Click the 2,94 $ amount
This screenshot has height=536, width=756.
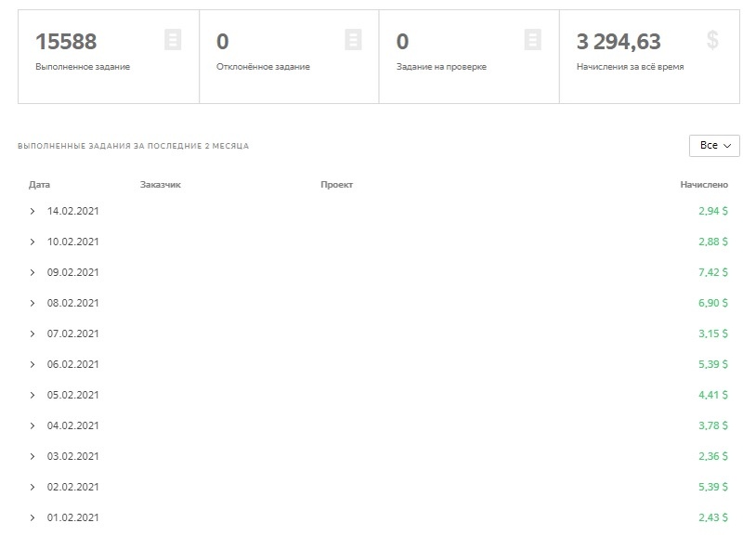[x=713, y=211]
